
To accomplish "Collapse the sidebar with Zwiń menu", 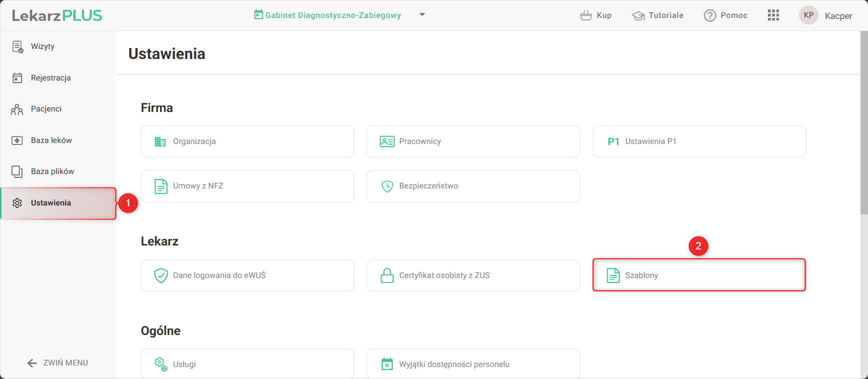I will 58,363.
